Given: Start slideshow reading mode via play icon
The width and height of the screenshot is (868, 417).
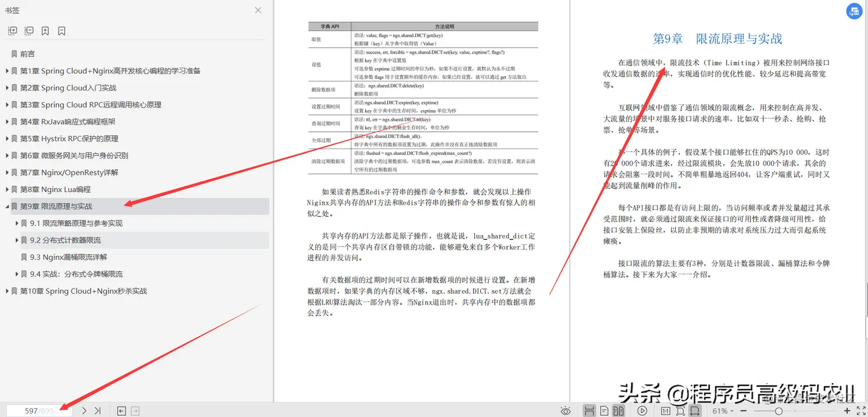Looking at the screenshot, I should tap(642, 411).
